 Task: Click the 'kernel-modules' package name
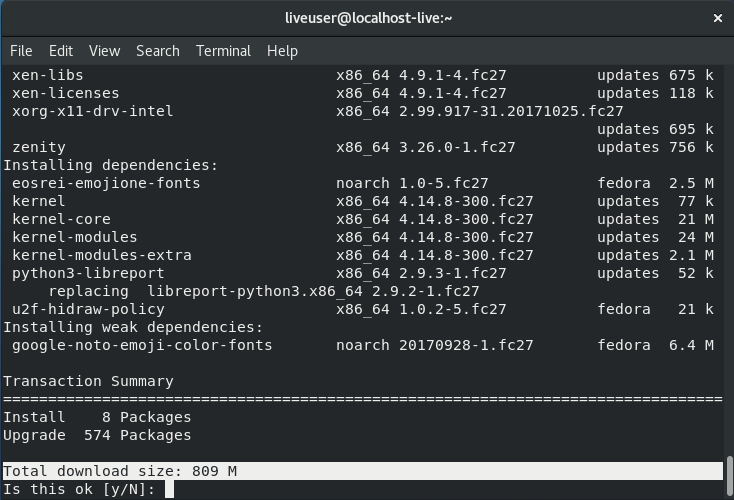pos(75,237)
